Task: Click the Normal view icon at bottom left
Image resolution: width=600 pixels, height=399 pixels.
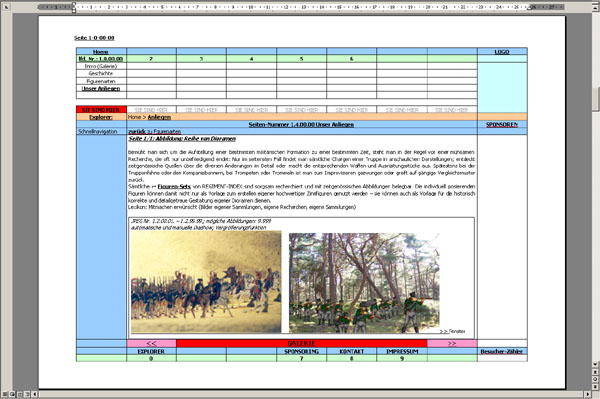Action: coord(5,394)
